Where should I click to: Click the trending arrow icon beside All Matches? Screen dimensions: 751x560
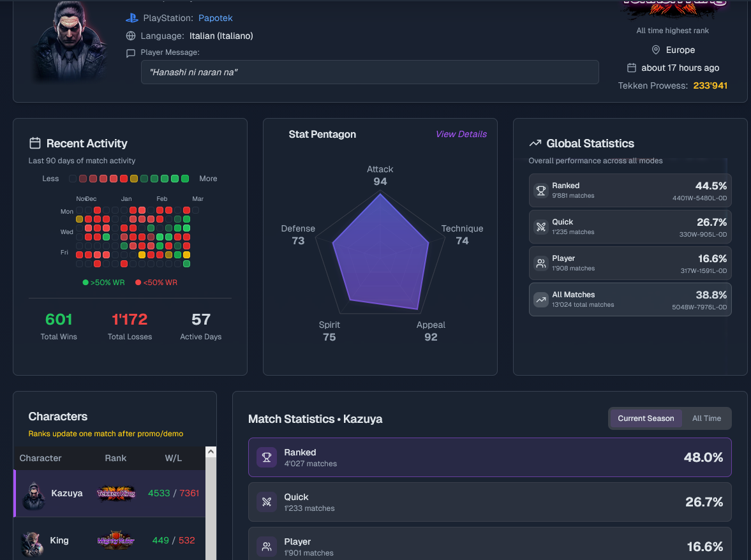[x=541, y=299]
